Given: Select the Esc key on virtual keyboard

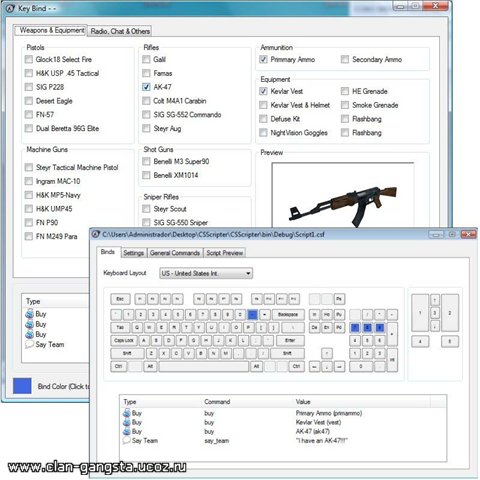Looking at the screenshot, I should click(120, 299).
